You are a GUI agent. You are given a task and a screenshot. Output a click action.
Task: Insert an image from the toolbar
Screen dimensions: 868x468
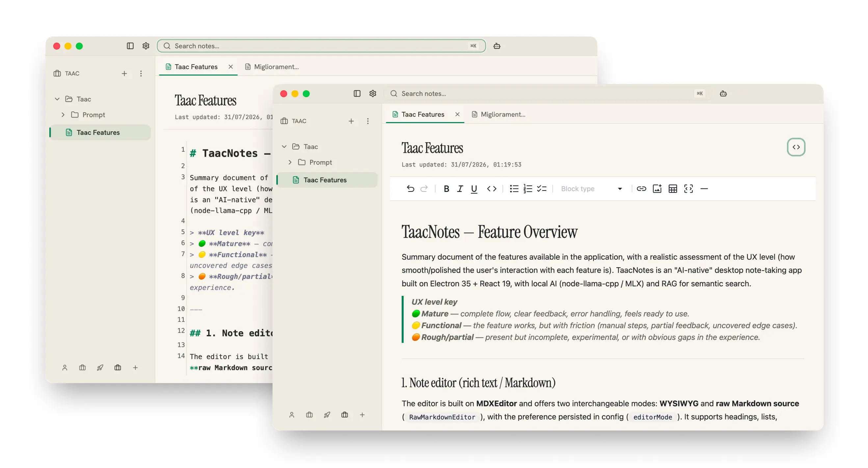657,189
